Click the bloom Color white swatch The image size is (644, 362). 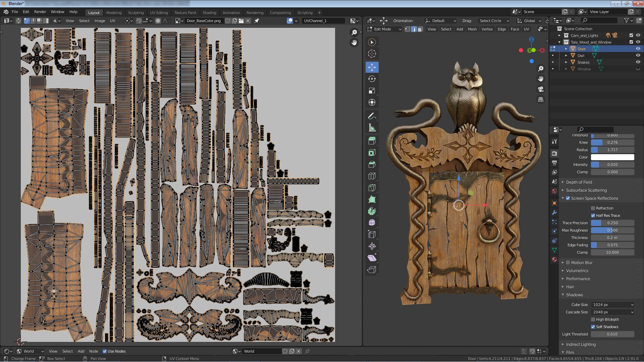pyautogui.click(x=612, y=157)
